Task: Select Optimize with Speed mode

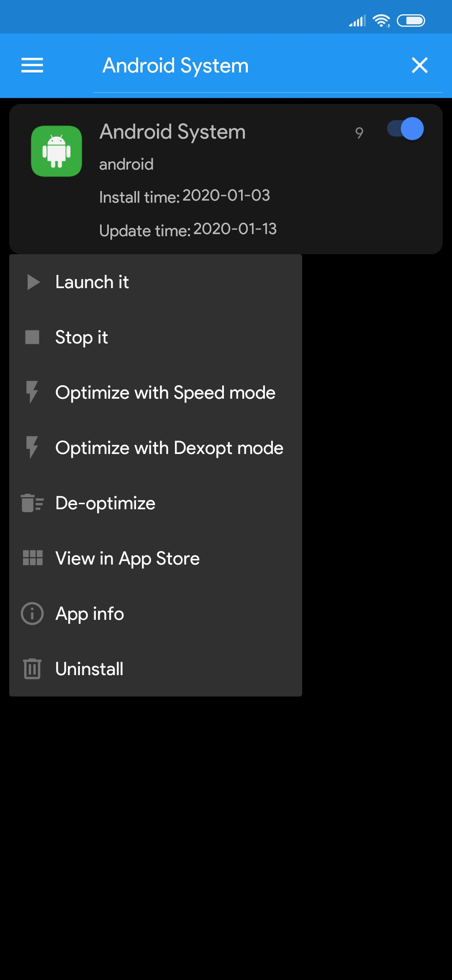Action: [156, 392]
